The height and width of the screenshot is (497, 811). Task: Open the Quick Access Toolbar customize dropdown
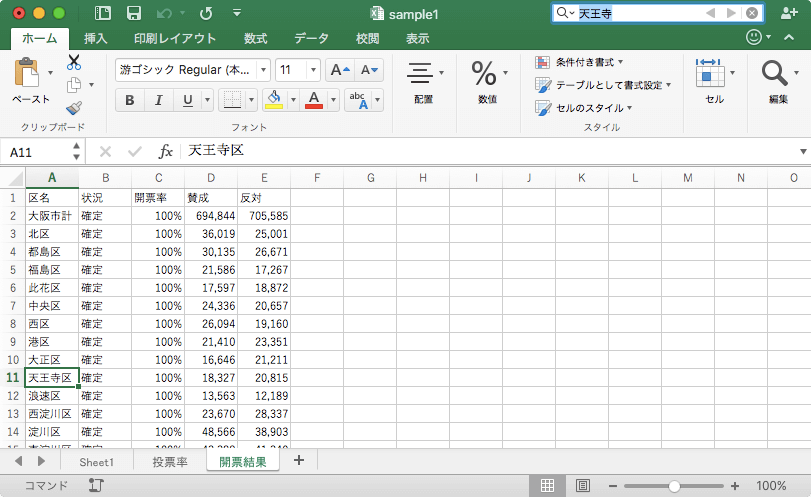pyautogui.click(x=237, y=13)
